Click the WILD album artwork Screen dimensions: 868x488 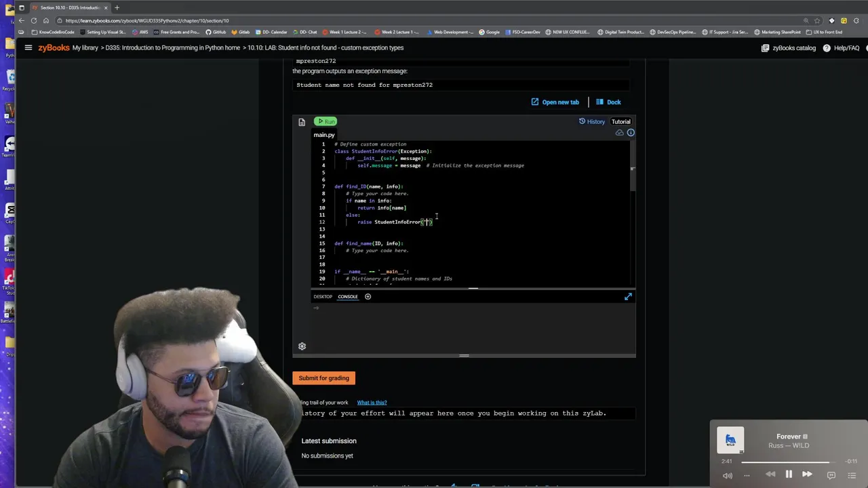coord(730,441)
